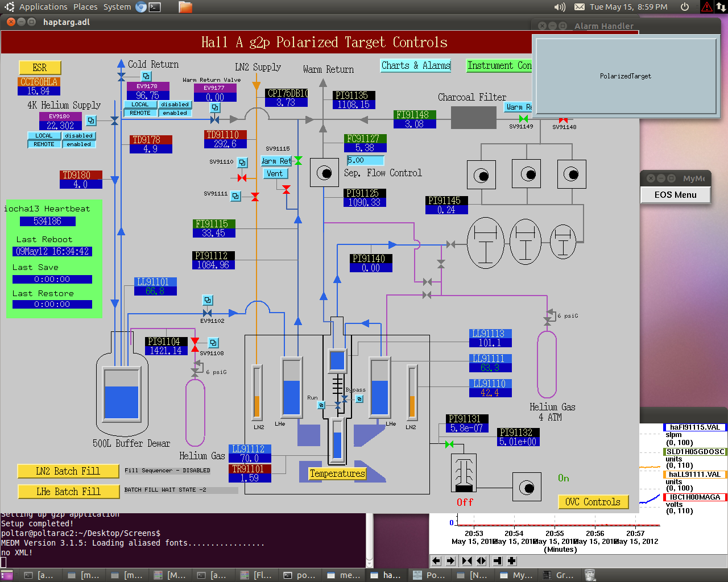Open the Run valve related display icon
Screen dimensions: 728x582
pos(321,405)
